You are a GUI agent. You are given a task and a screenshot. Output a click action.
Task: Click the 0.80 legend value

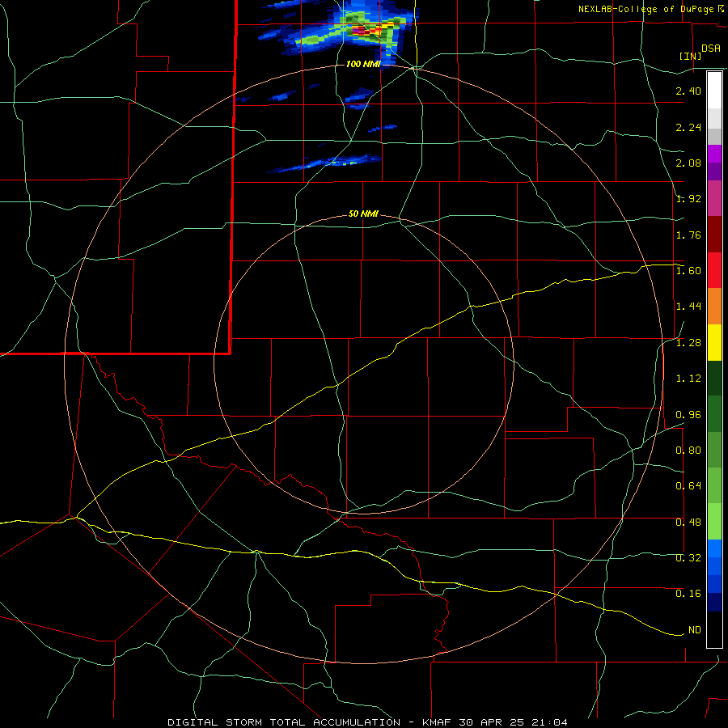coord(688,451)
